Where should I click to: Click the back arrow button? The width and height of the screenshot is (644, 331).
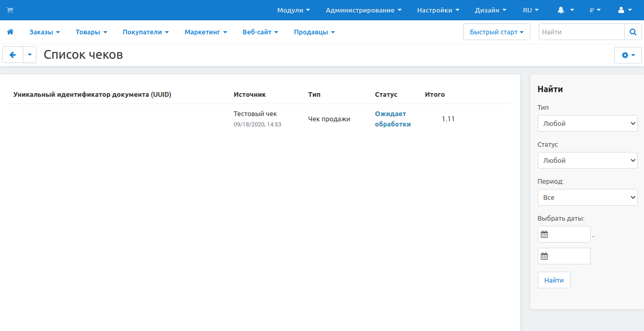pos(13,55)
